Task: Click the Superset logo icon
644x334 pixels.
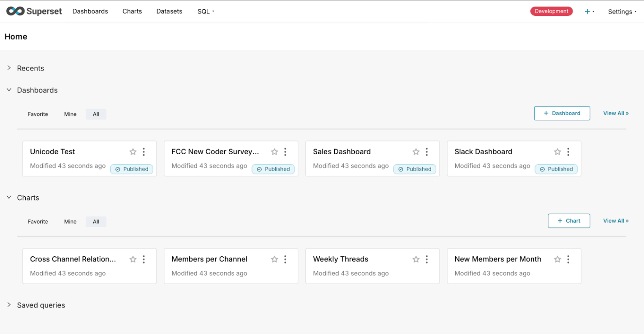Action: [x=15, y=11]
